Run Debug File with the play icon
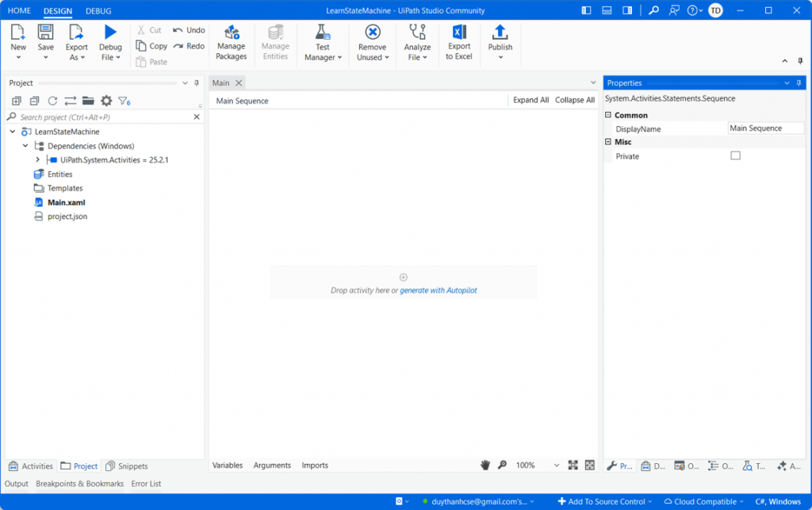Image resolution: width=812 pixels, height=510 pixels. [x=110, y=33]
